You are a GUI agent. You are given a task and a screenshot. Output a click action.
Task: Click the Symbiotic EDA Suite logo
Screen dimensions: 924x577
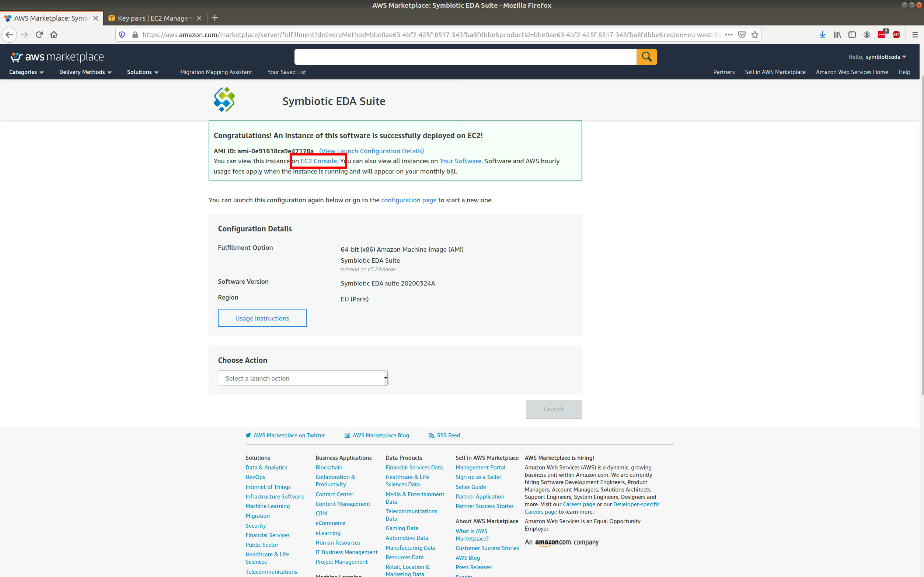(x=224, y=99)
